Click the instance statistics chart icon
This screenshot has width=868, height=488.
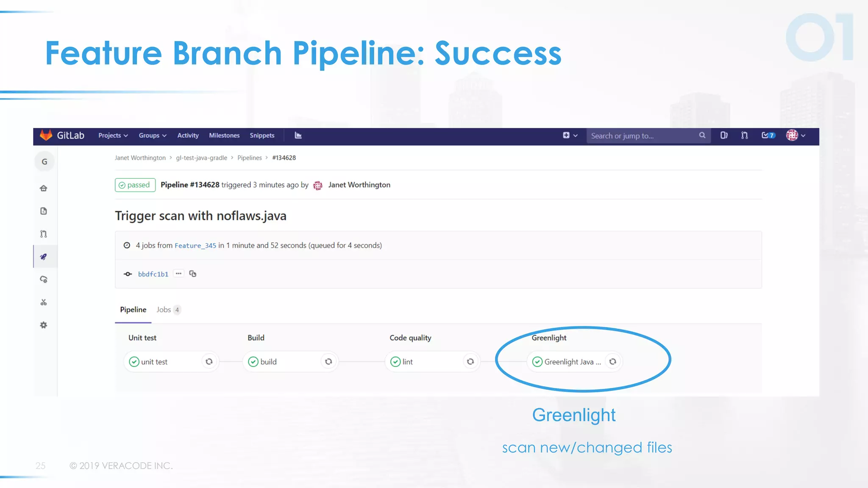[x=298, y=136]
